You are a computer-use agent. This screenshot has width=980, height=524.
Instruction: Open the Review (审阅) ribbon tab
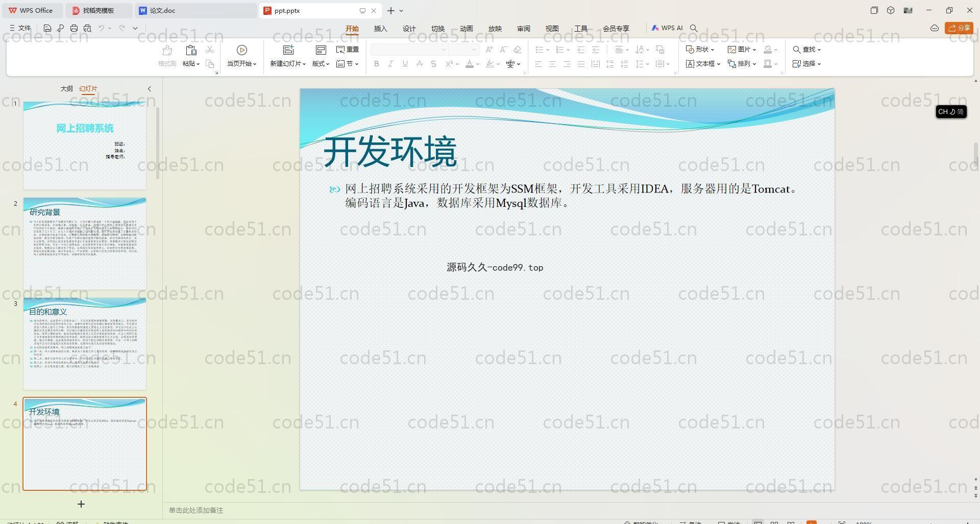(x=524, y=29)
